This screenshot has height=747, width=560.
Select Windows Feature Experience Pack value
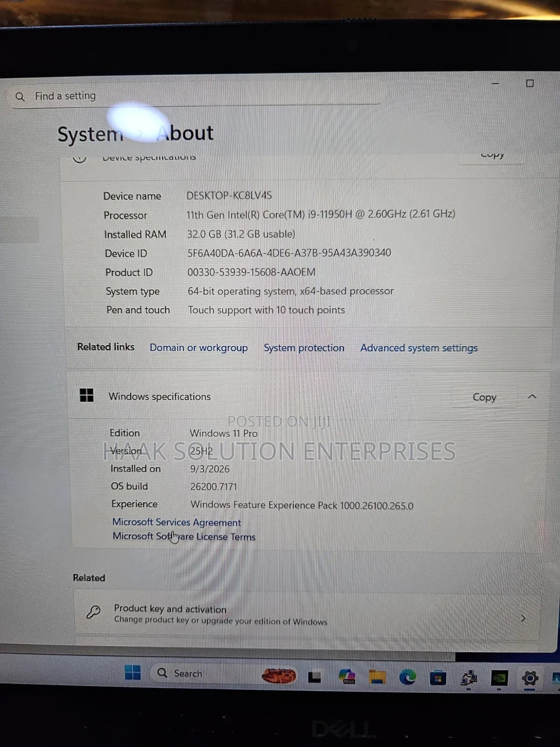click(x=302, y=505)
